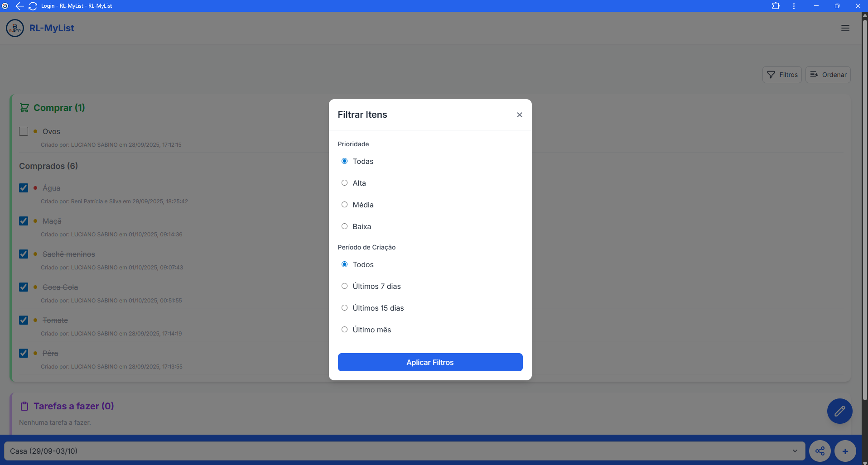Open the browser extensions puzzle icon
This screenshot has height=465, width=868.
776,6
